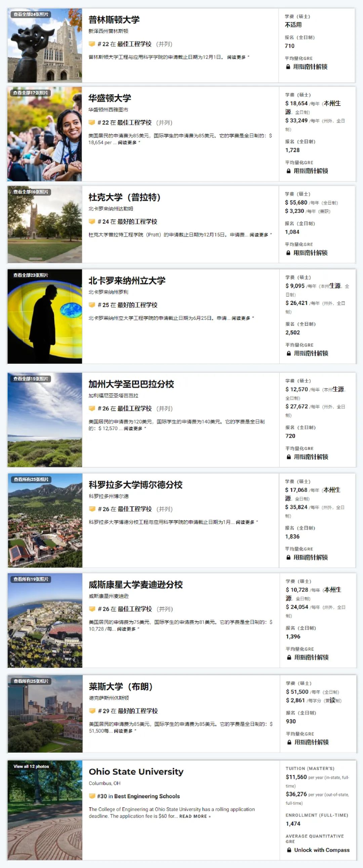Click READ MORE in the Ohio State description
363x868 pixels.
point(195,817)
